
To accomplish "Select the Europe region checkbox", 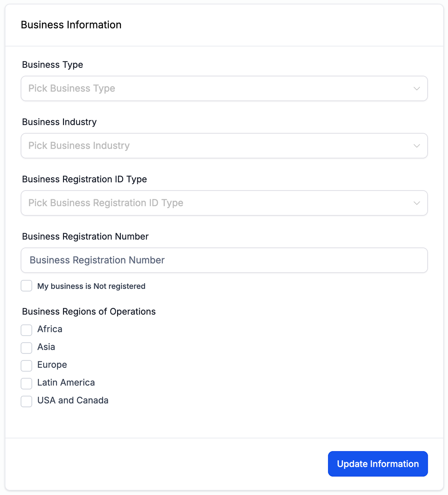I will click(27, 365).
